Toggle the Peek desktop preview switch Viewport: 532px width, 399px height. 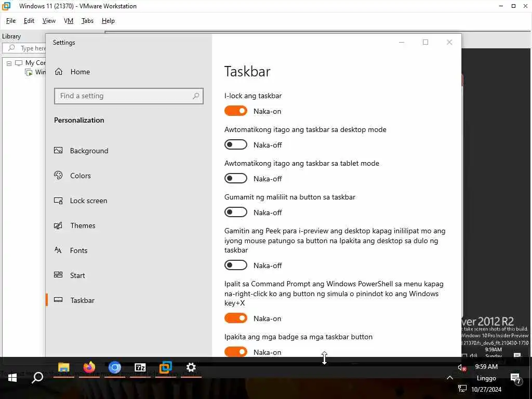(236, 265)
